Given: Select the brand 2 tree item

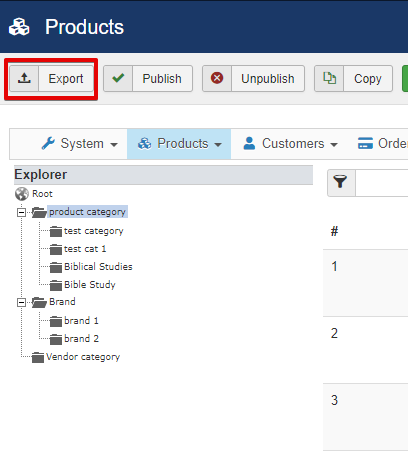Looking at the screenshot, I should [x=81, y=339].
